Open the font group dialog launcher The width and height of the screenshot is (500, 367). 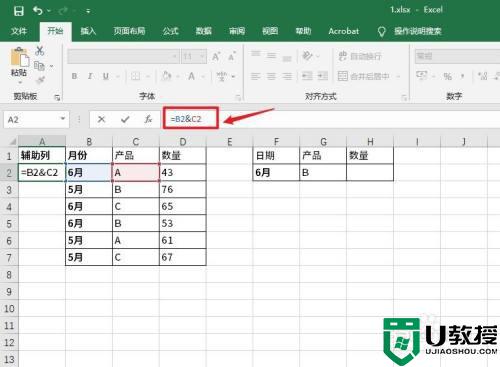[x=238, y=97]
